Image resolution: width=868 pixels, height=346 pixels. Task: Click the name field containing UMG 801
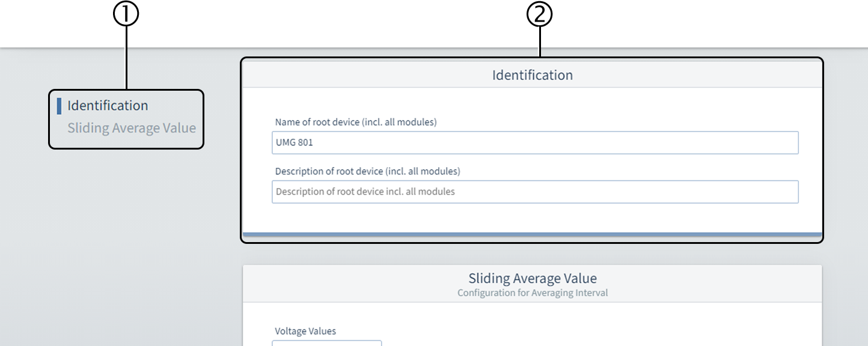click(535, 142)
